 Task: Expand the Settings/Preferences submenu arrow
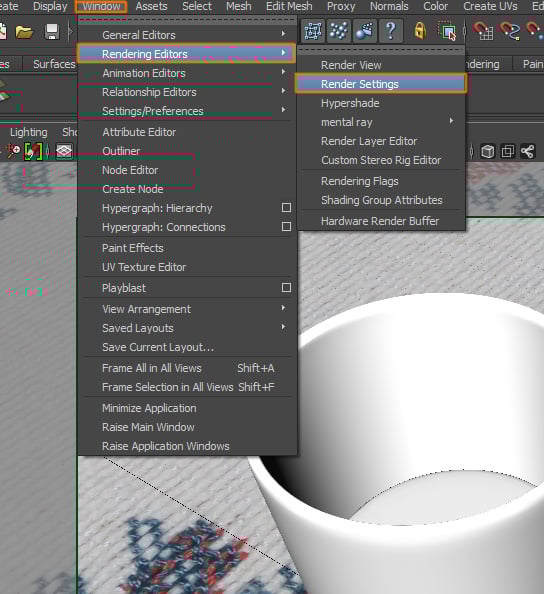[x=283, y=109]
